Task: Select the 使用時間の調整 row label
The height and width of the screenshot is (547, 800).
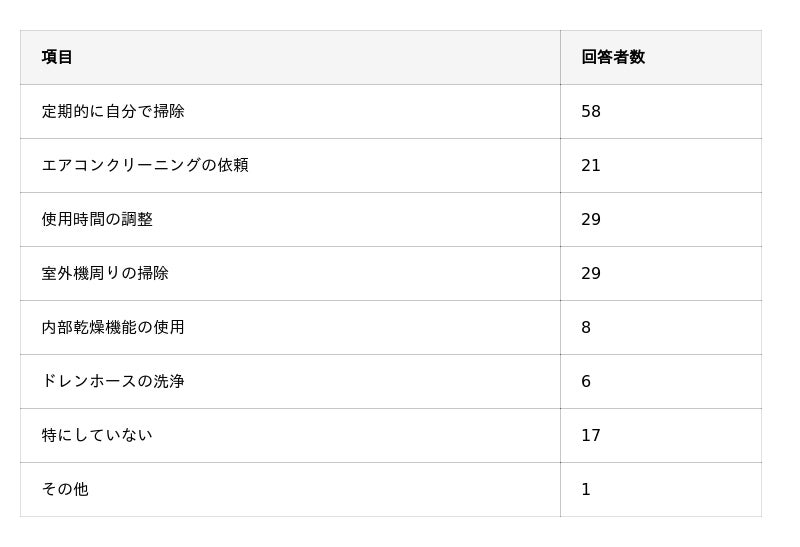Action: pos(97,220)
